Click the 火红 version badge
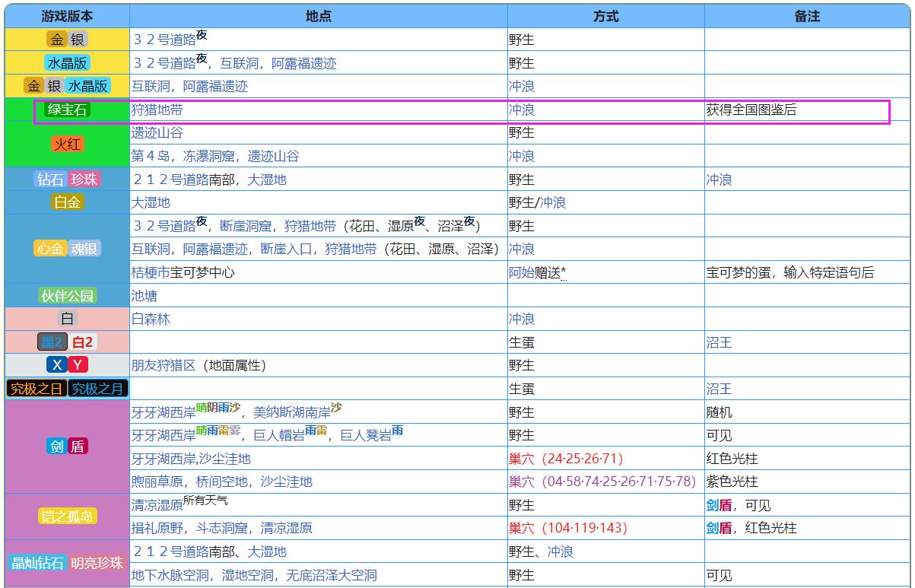The image size is (915, 588). tap(67, 144)
